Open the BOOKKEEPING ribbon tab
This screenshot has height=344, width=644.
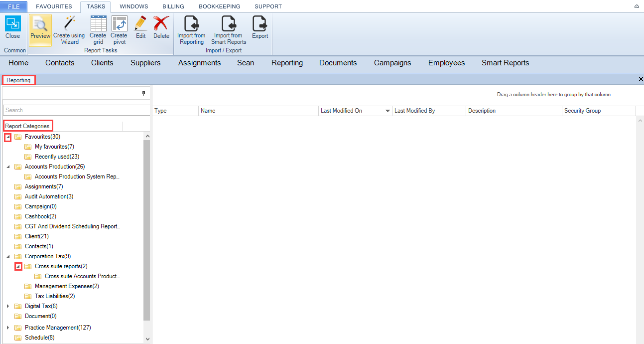tap(220, 6)
